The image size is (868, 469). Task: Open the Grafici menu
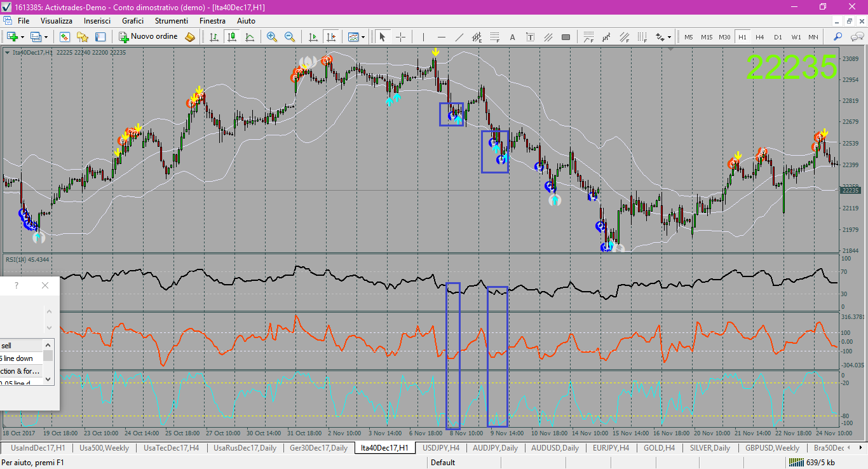(x=133, y=21)
